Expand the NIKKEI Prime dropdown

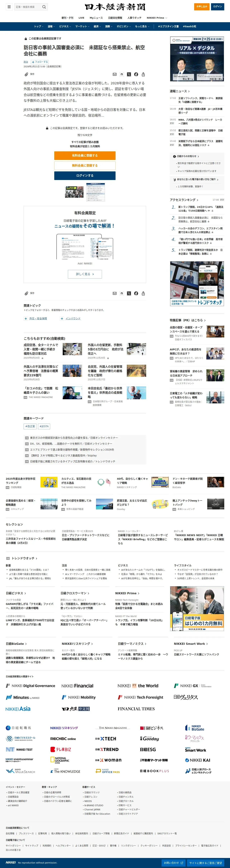[x=157, y=18]
